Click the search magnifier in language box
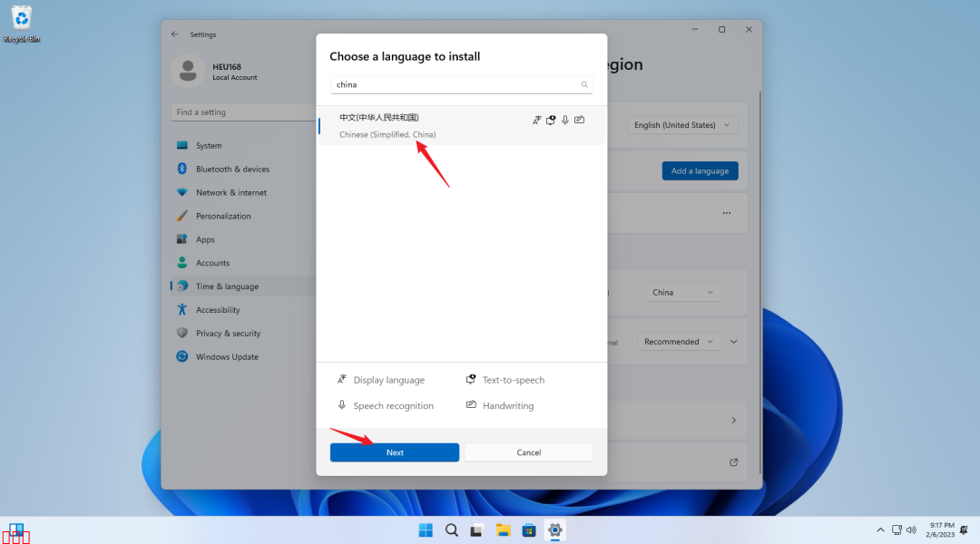 click(x=584, y=84)
